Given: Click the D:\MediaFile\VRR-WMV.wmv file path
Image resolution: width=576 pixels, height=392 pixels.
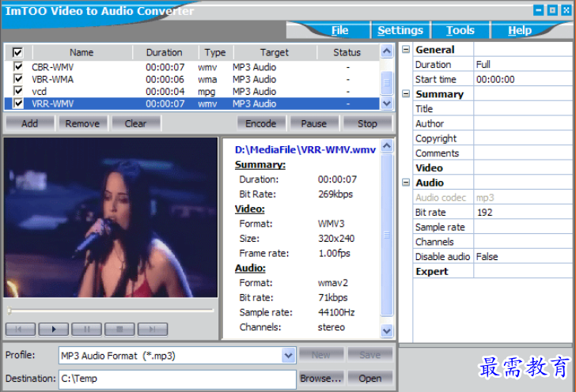Looking at the screenshot, I should point(305,149).
